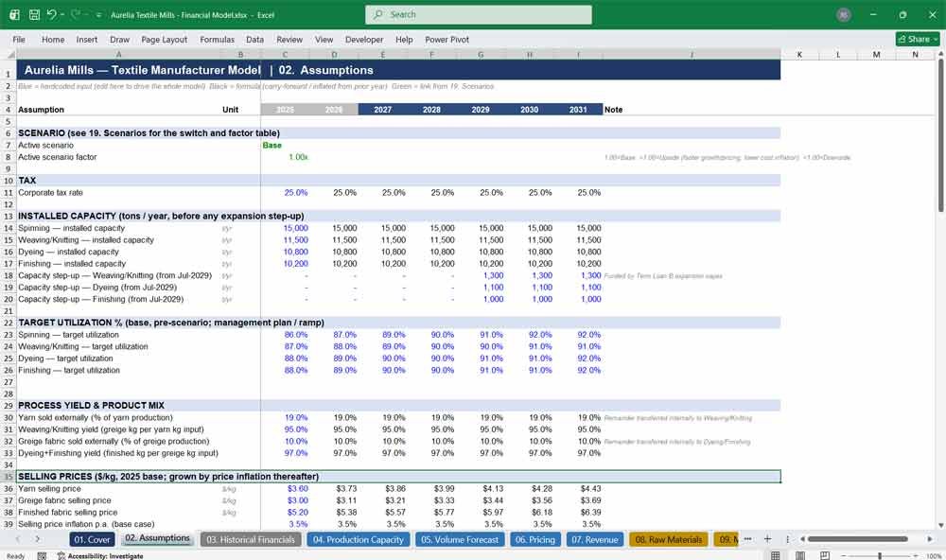The height and width of the screenshot is (560, 946).
Task: Open the Formulas ribbon tab
Action: [x=218, y=39]
